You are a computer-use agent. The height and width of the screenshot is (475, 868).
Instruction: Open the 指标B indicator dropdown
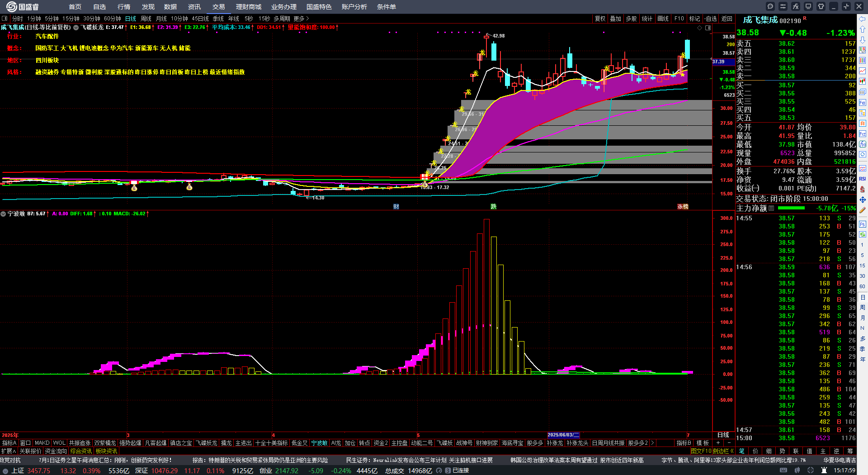pyautogui.click(x=684, y=443)
